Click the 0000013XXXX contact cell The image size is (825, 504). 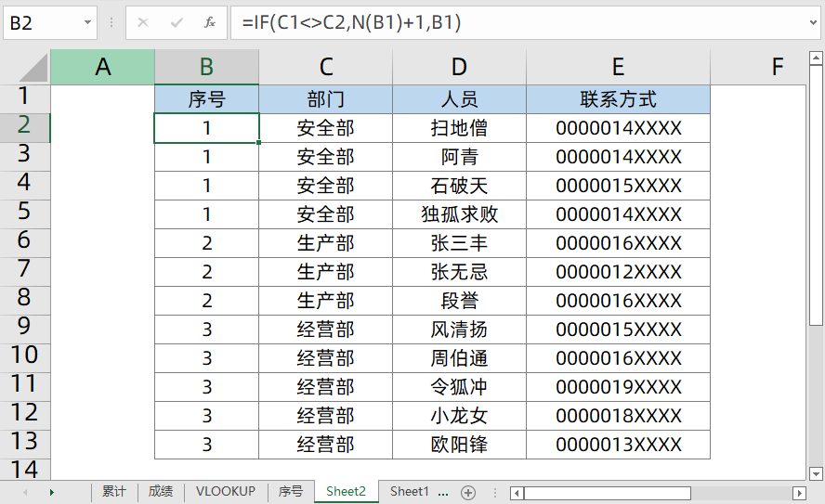pyautogui.click(x=618, y=445)
